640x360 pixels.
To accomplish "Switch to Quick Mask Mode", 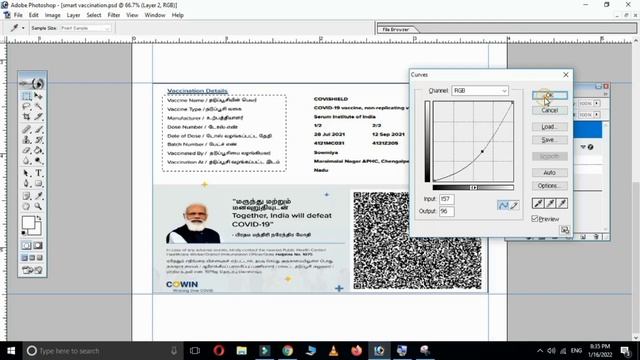I will coord(38,245).
